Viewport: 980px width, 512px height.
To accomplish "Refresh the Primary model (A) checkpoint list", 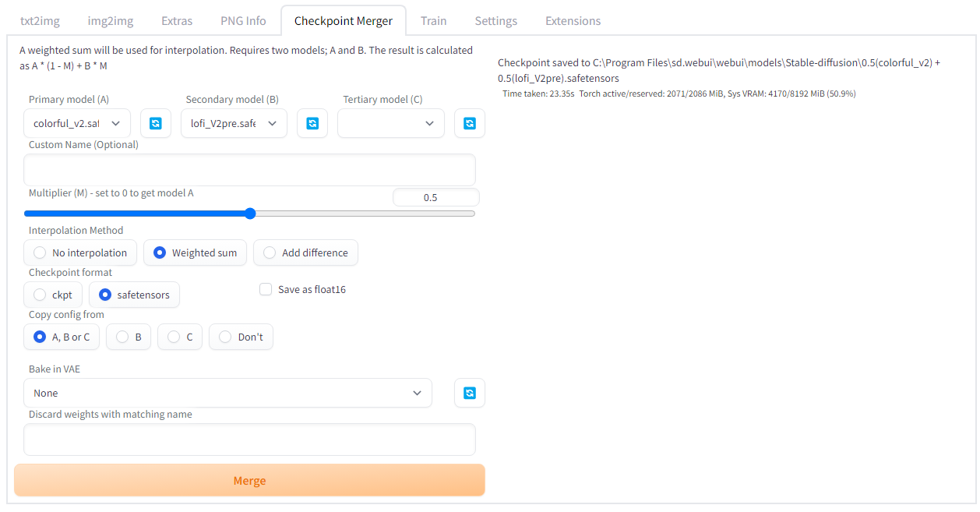I will (155, 122).
